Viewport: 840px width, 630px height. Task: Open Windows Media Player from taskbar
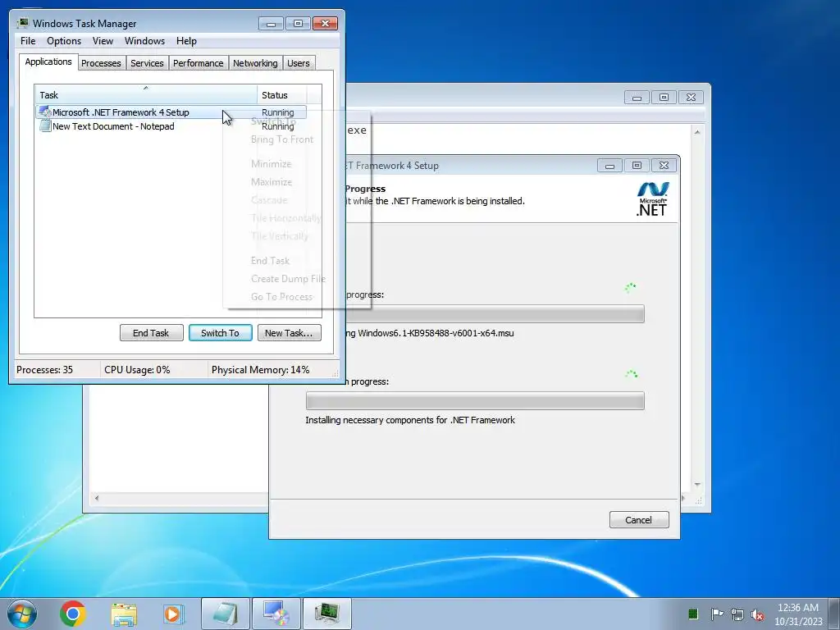pyautogui.click(x=173, y=614)
